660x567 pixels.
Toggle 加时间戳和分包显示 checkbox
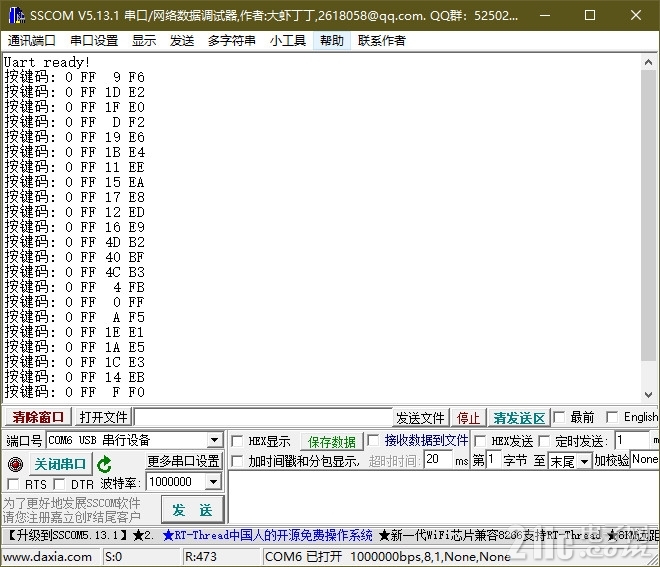[237, 461]
